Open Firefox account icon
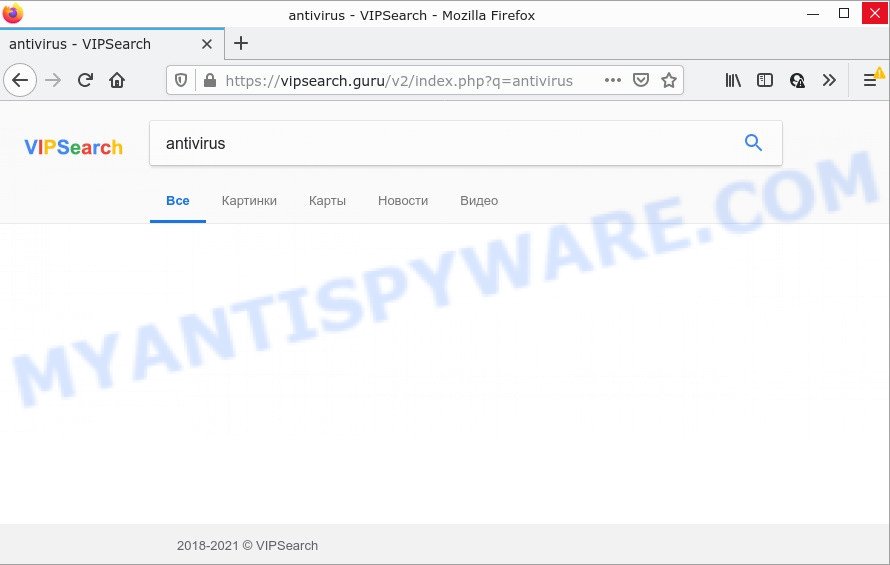This screenshot has width=890, height=565. point(797,81)
